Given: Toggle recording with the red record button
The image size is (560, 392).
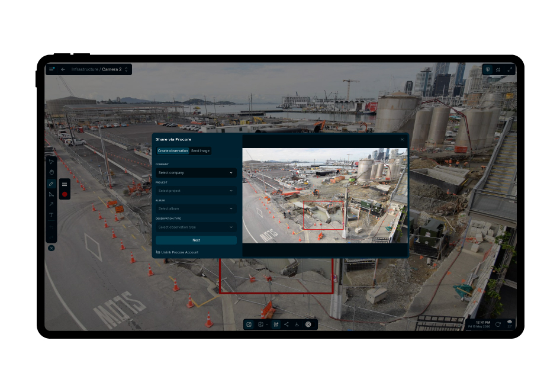Looking at the screenshot, I should pos(65,194).
